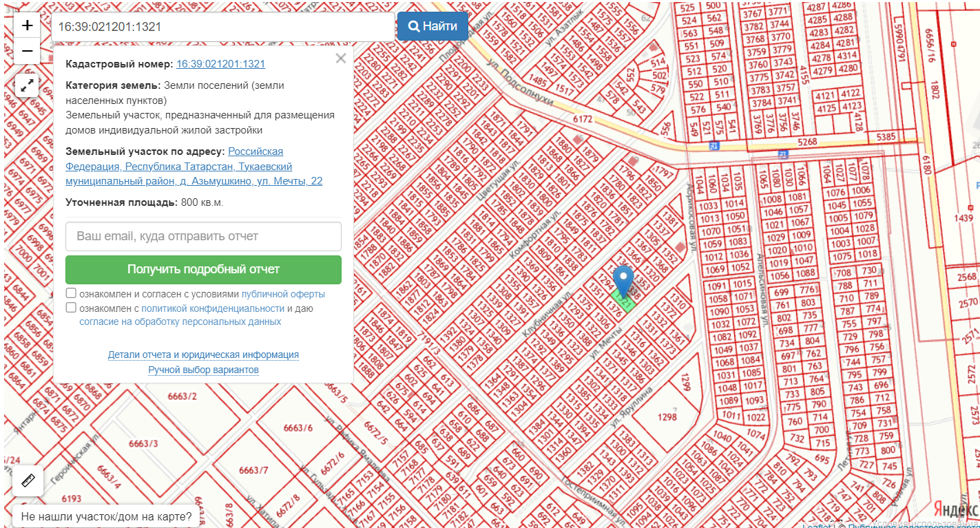Screen dimensions: 980x528
Task: Click the email input for report
Action: pos(203,236)
